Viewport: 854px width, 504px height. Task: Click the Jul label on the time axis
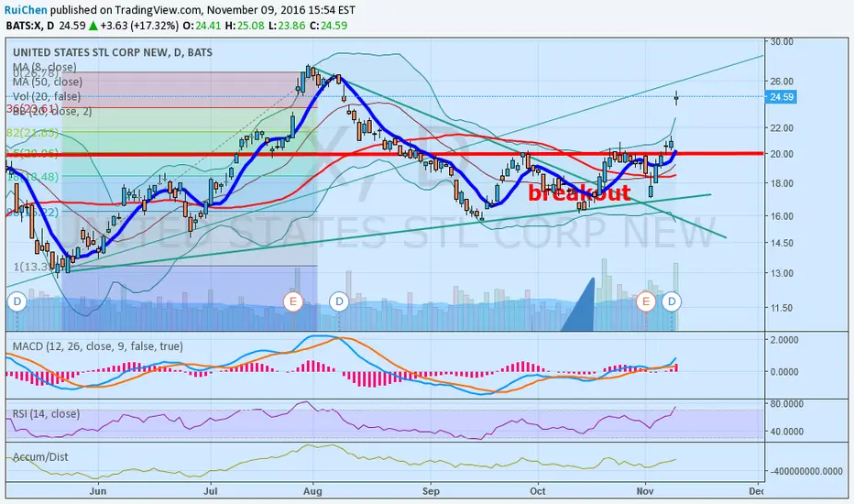210,491
